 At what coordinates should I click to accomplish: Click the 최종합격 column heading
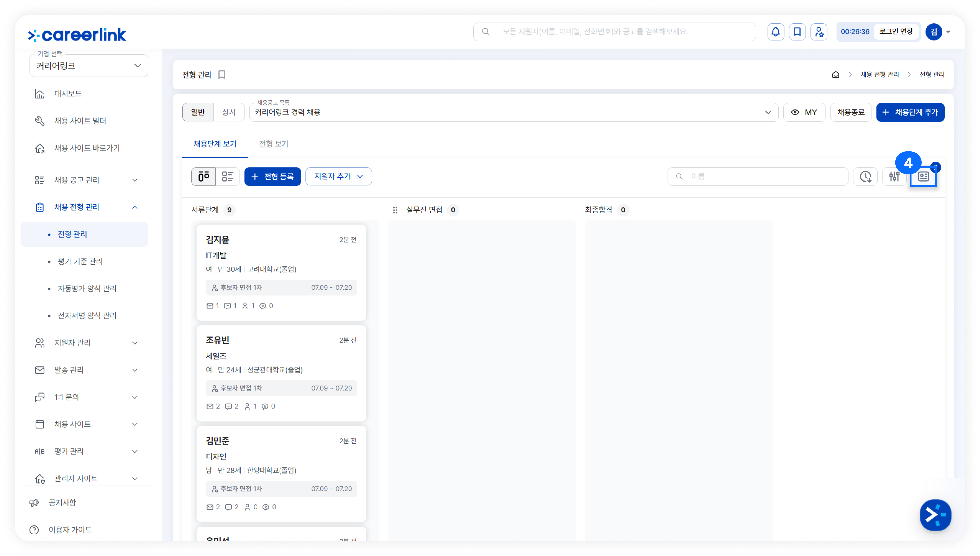598,210
